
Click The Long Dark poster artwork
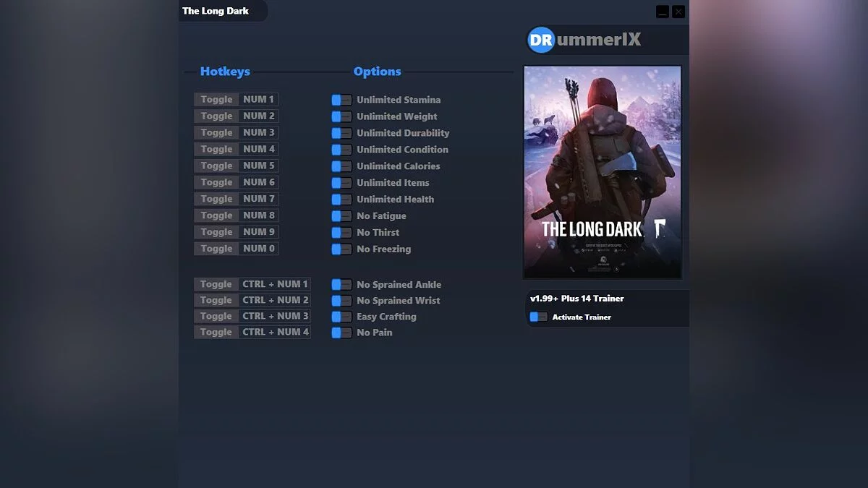(x=602, y=171)
